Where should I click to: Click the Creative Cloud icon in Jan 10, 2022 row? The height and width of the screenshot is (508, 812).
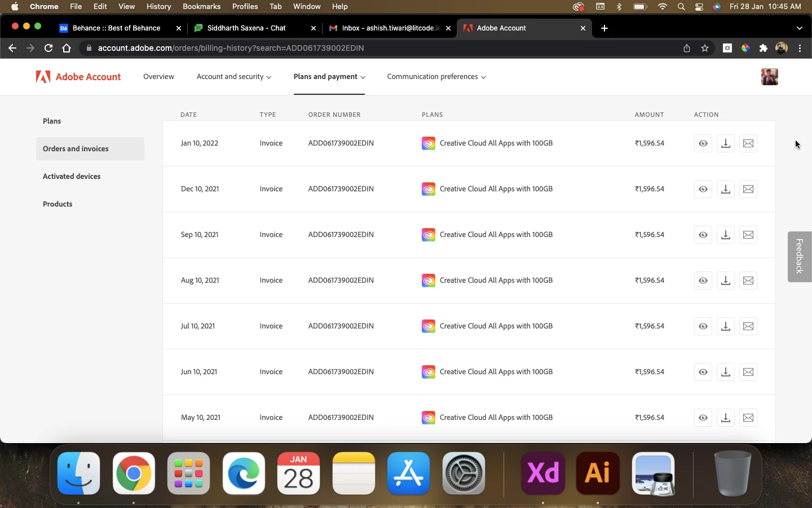point(429,143)
